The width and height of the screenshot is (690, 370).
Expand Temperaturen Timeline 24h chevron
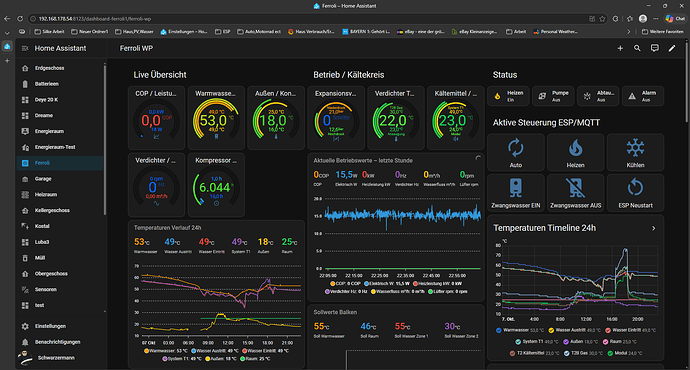coord(653,228)
